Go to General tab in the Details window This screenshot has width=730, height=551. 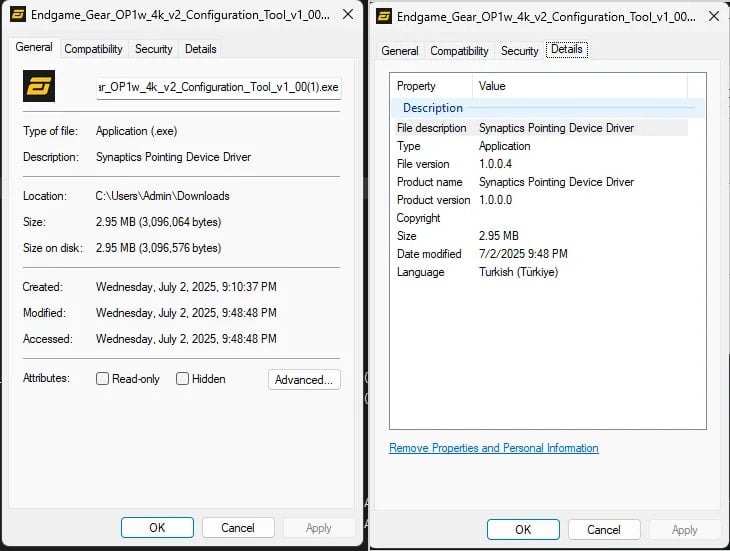400,51
